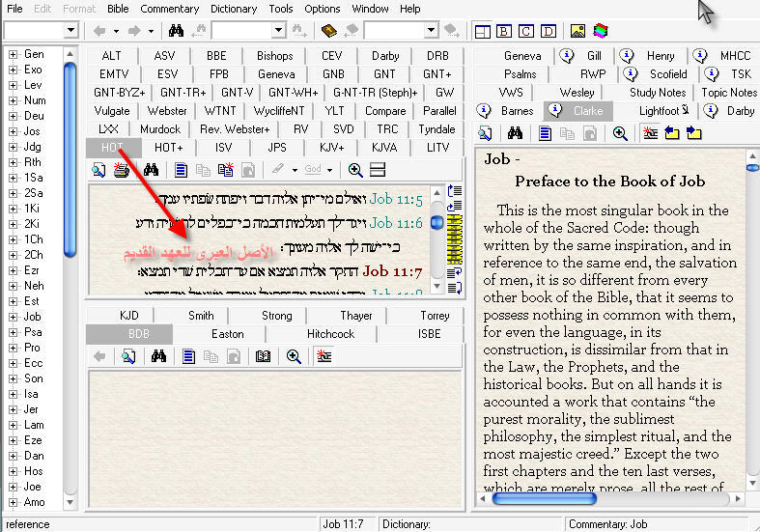Open highlighter color dropdown arrow

295,170
